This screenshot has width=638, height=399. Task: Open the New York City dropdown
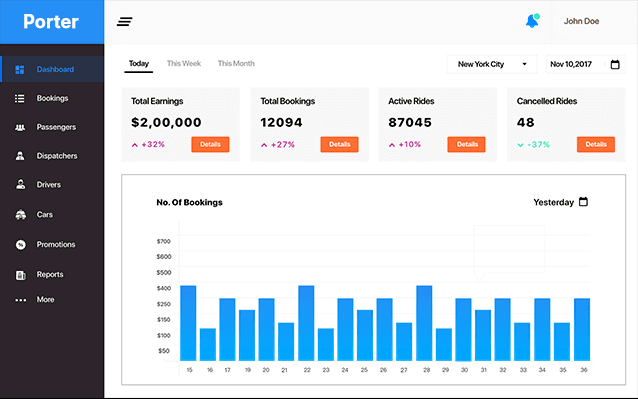492,64
